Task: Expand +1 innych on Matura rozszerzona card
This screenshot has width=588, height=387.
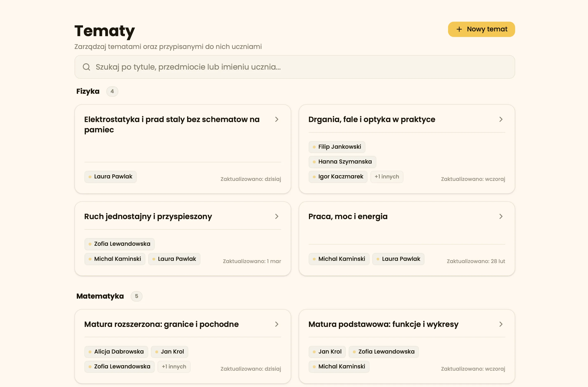Action: (x=174, y=367)
